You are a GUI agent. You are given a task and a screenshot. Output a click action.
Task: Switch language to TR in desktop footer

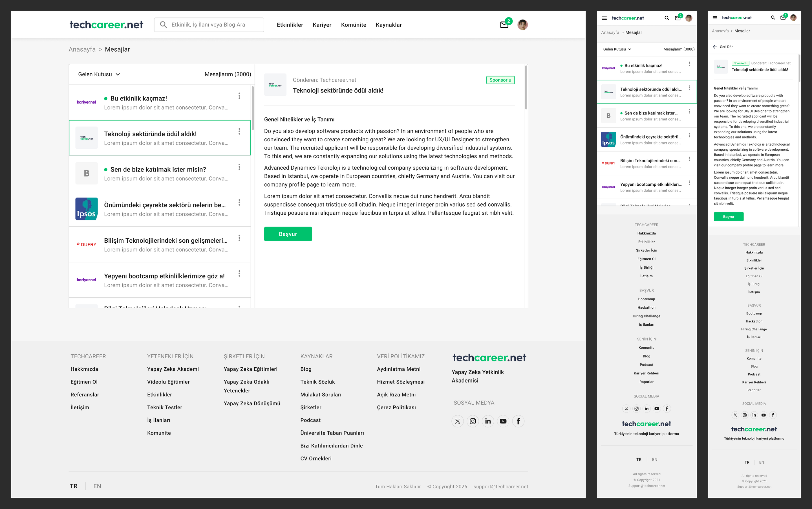(x=74, y=486)
